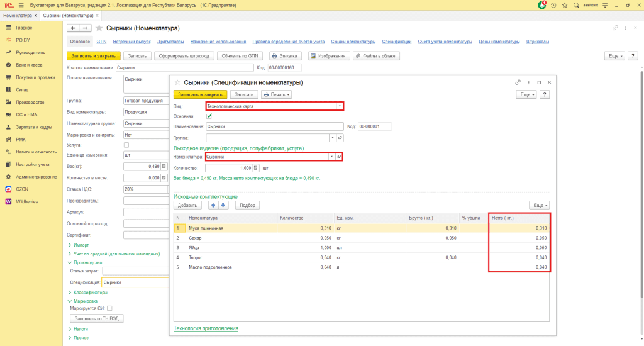
Task: Go back with the left arrow button
Action: point(73,28)
